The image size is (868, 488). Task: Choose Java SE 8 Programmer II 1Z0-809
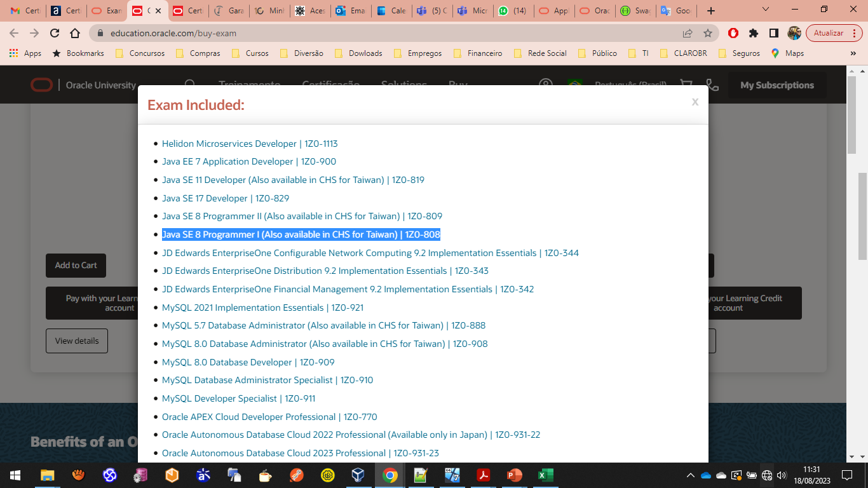click(302, 216)
